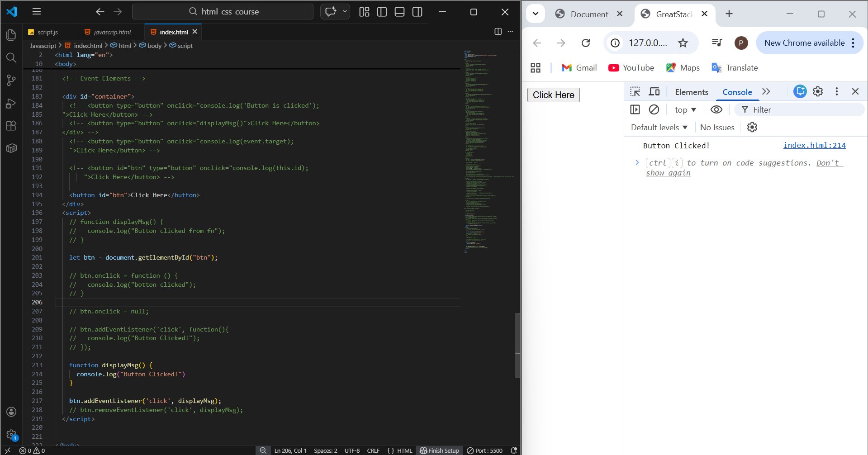This screenshot has height=455, width=868.
Task: Toggle the device toolbar in DevTools
Action: click(x=654, y=92)
